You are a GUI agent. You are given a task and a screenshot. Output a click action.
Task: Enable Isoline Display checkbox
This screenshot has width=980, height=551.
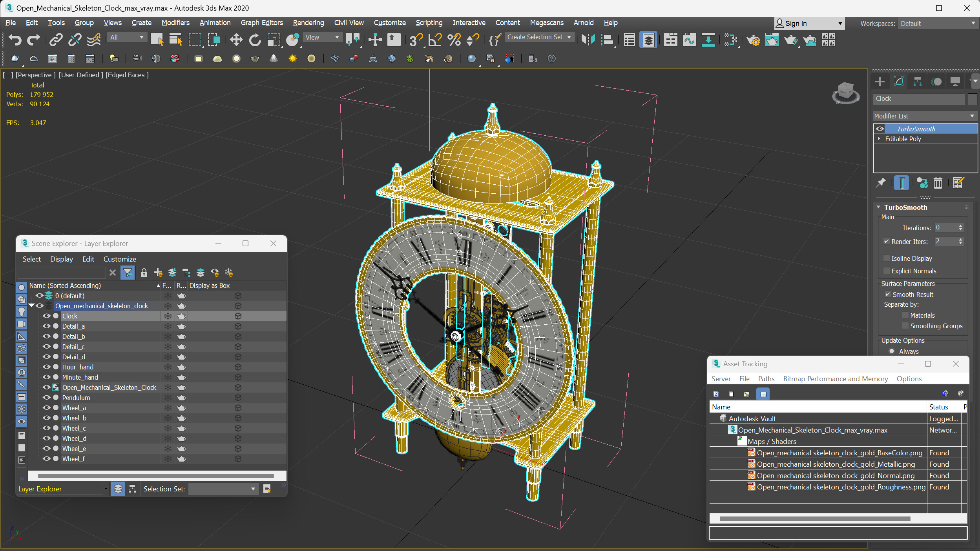[x=887, y=258]
